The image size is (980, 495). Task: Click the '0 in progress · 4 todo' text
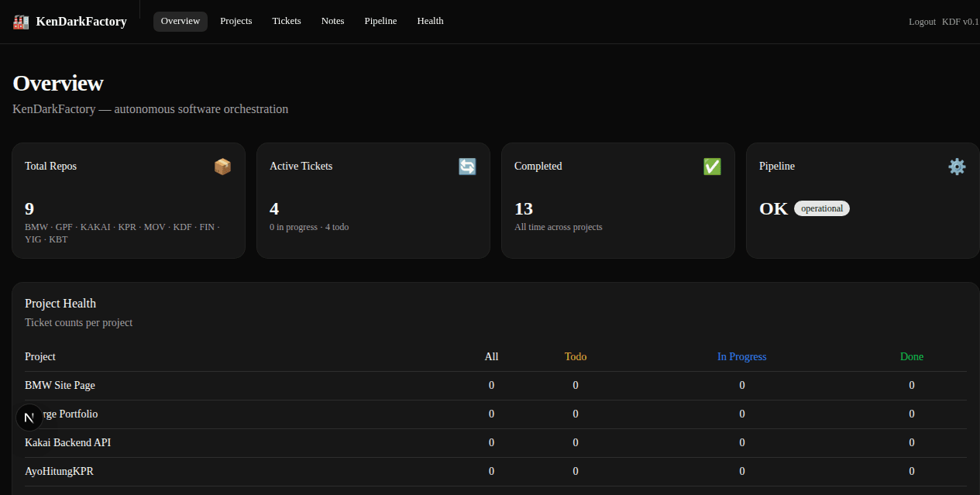click(309, 227)
